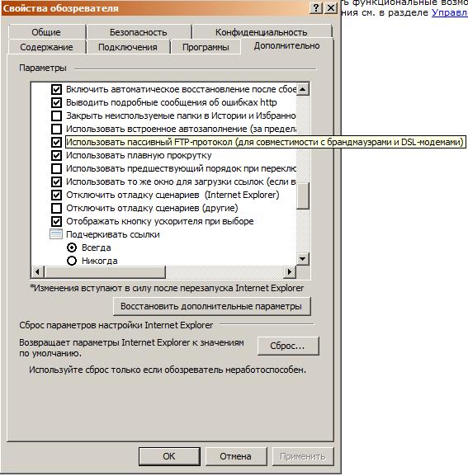
Task: Click the up arrow of the settings list scrollbar
Action: pos(302,89)
